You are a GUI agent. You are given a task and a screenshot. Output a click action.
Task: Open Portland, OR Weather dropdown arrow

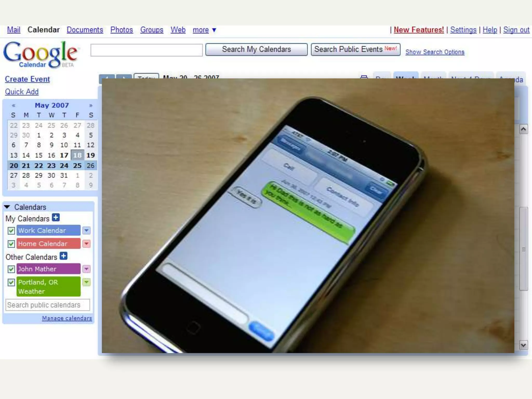tap(87, 282)
